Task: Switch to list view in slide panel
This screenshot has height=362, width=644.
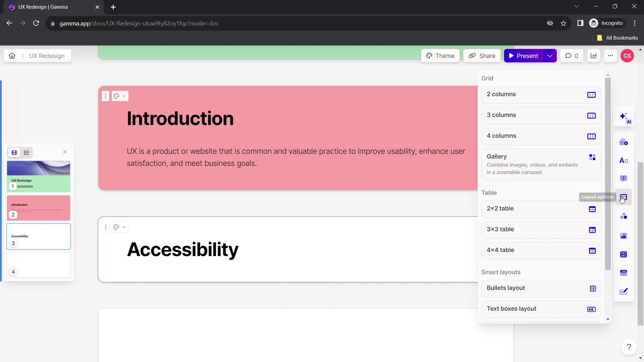Action: pyautogui.click(x=26, y=153)
